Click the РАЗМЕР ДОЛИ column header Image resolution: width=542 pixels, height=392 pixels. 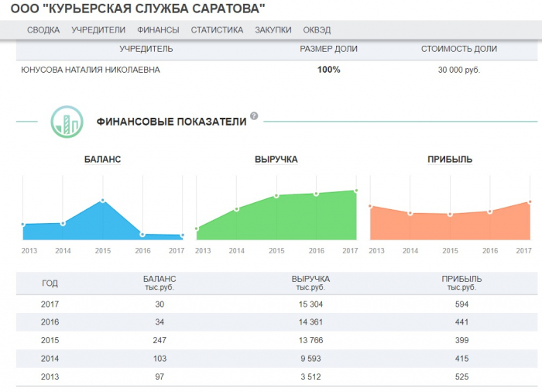pyautogui.click(x=329, y=49)
